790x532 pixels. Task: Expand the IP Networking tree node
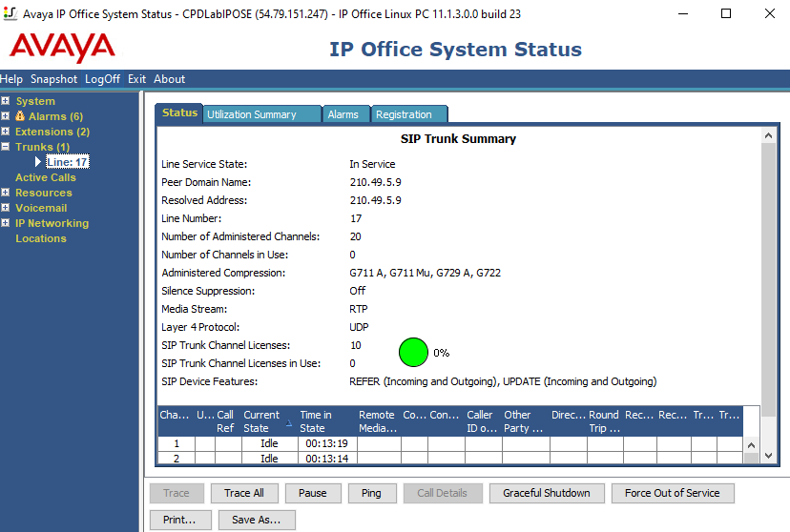(5, 223)
